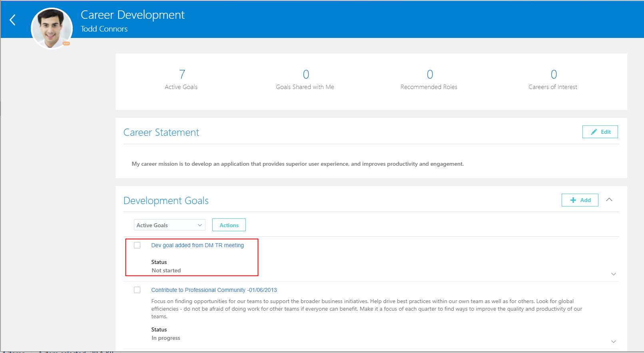
Task: Expand the Contribute to Professional Community row
Action: click(x=614, y=341)
